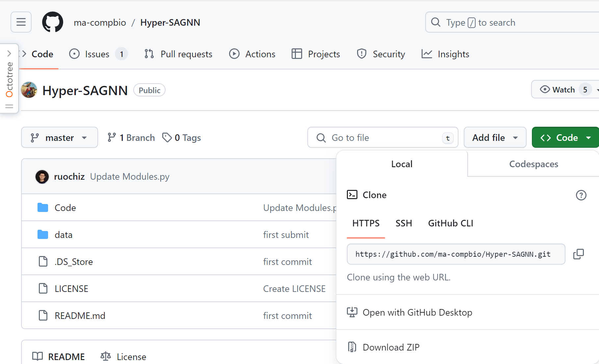Screen dimensions: 599x364
Task: Click the repository owner avatar image
Action: coord(29,90)
